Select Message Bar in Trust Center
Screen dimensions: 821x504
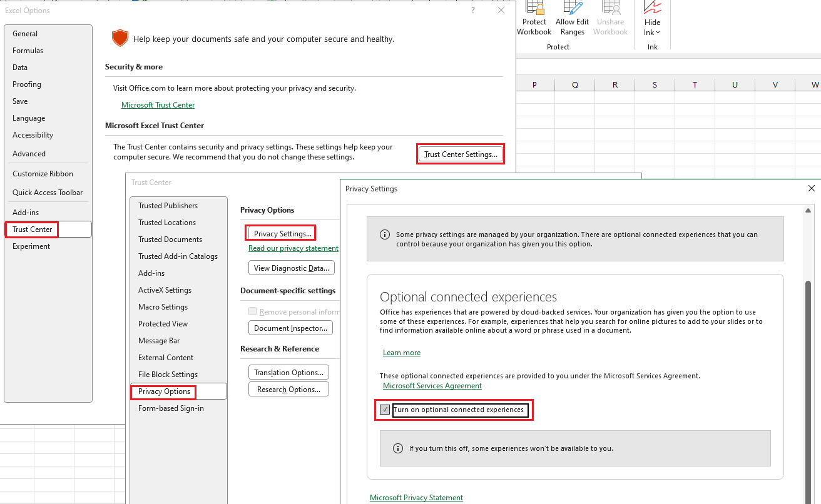(178, 341)
